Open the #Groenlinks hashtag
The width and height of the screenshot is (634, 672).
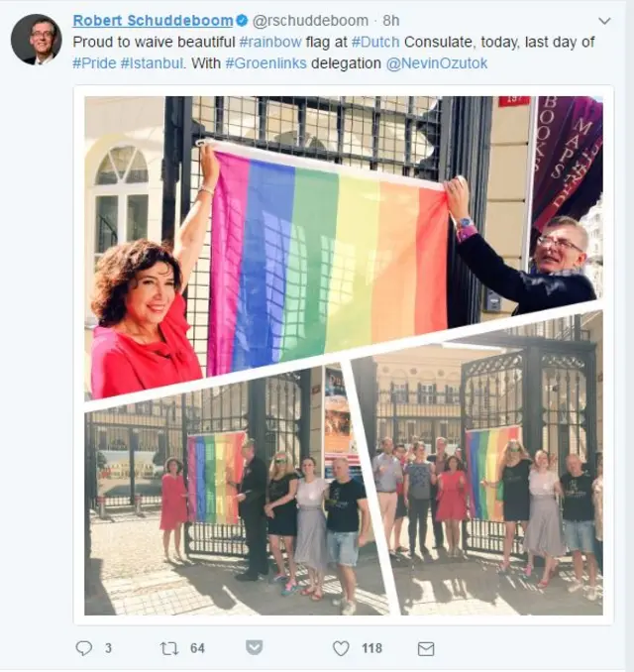pyautogui.click(x=266, y=63)
